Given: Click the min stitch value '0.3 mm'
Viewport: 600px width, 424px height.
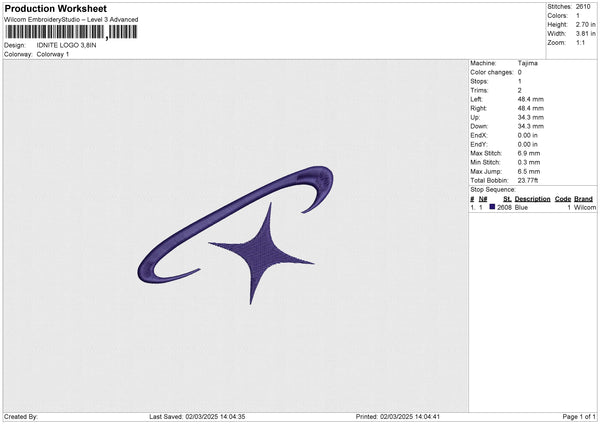Looking at the screenshot, I should tap(529, 162).
